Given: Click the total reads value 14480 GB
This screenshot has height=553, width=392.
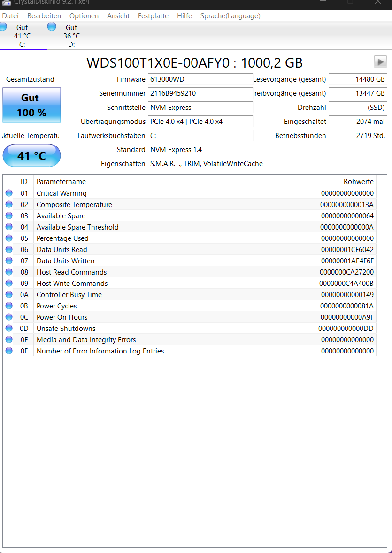Looking at the screenshot, I should tap(358, 79).
